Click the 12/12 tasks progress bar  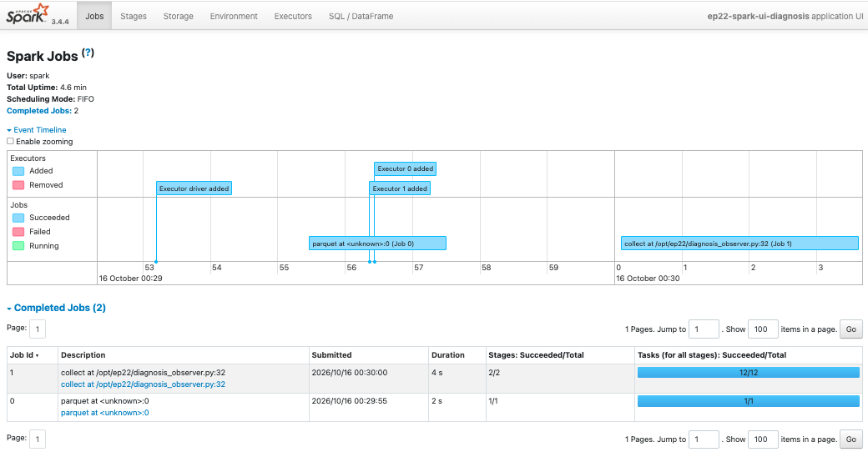(x=749, y=373)
